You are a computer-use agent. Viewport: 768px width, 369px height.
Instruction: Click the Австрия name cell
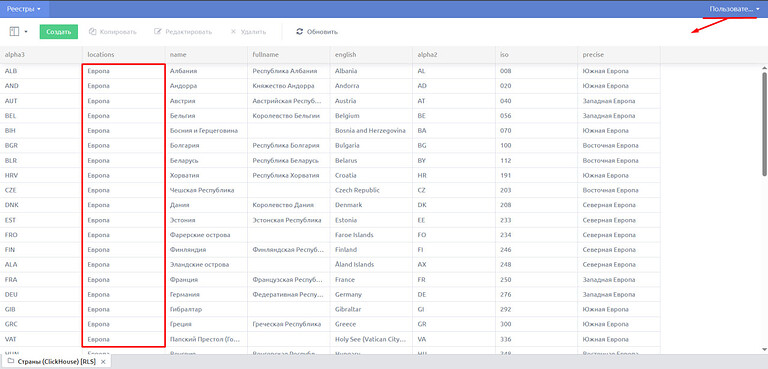[x=206, y=101]
